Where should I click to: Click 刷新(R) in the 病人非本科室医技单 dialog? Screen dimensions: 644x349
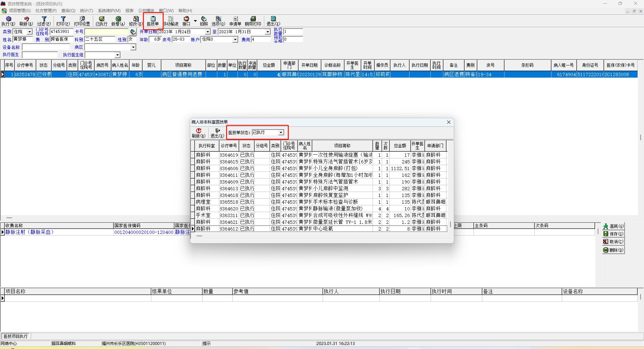(x=199, y=133)
